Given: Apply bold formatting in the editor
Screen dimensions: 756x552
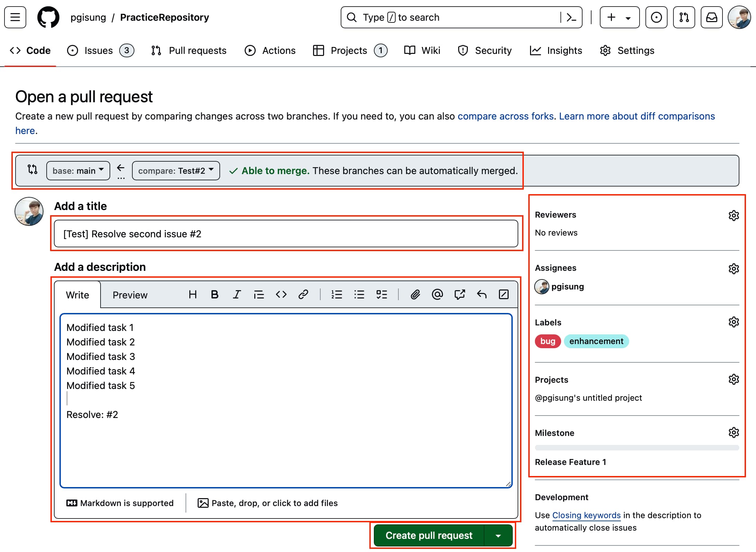Looking at the screenshot, I should tap(215, 294).
